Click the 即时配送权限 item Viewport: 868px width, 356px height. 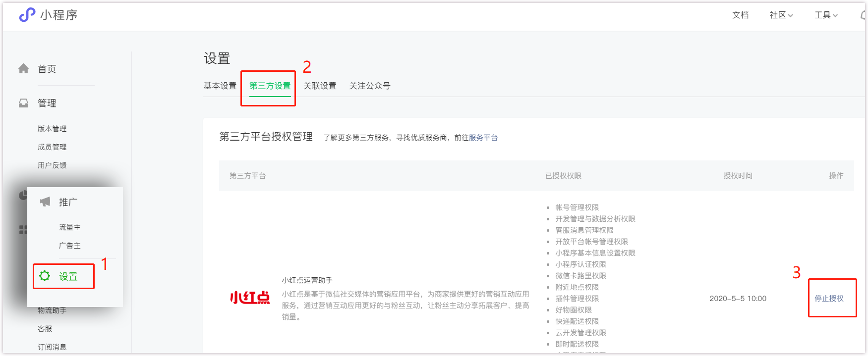(577, 344)
